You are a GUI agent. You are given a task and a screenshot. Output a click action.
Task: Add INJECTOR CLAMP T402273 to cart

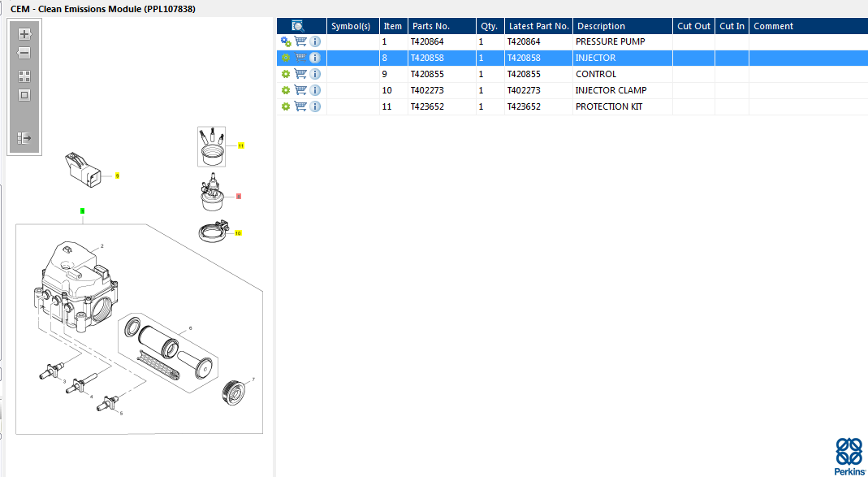(x=300, y=89)
